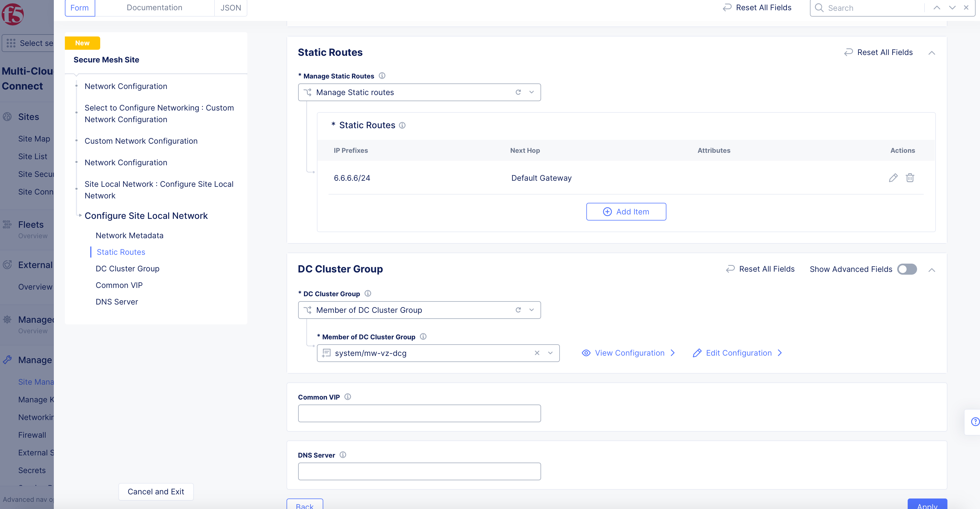The width and height of the screenshot is (980, 509).
Task: Click the info icon beside Common VIP
Action: (x=347, y=397)
